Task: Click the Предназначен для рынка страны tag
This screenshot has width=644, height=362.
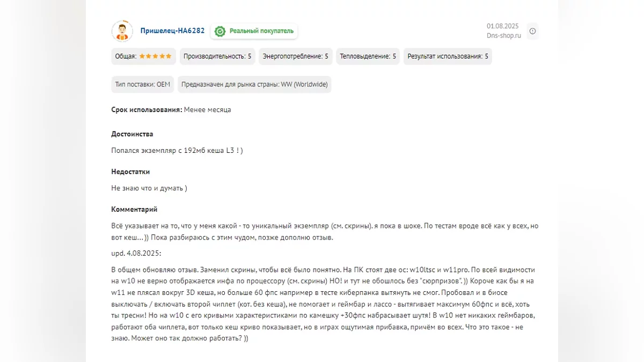Action: click(254, 84)
